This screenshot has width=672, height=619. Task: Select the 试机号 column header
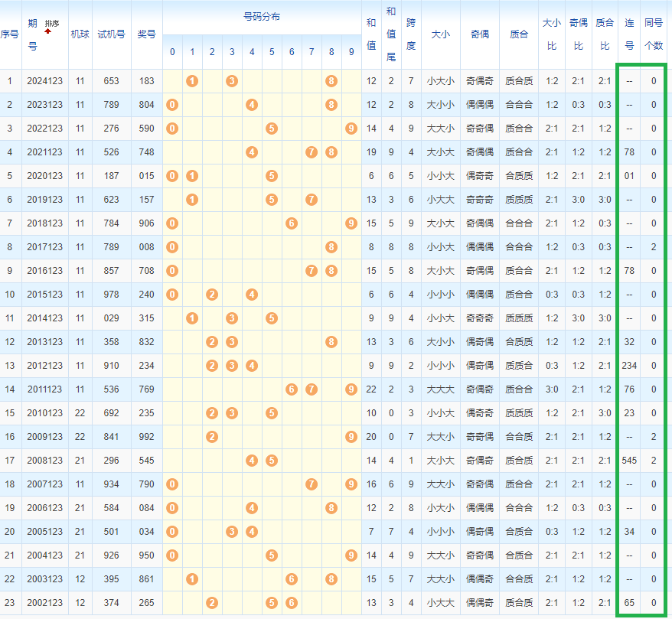[x=111, y=34]
